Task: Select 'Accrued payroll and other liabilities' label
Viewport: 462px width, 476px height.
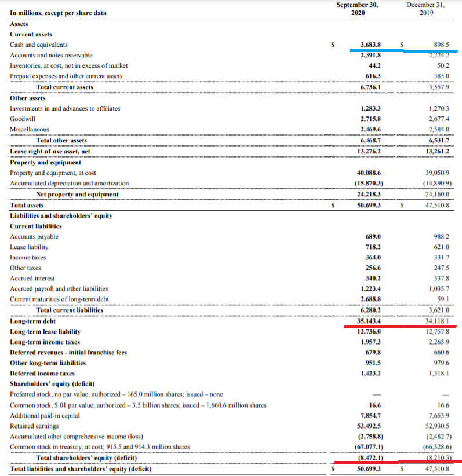Action: coord(59,289)
